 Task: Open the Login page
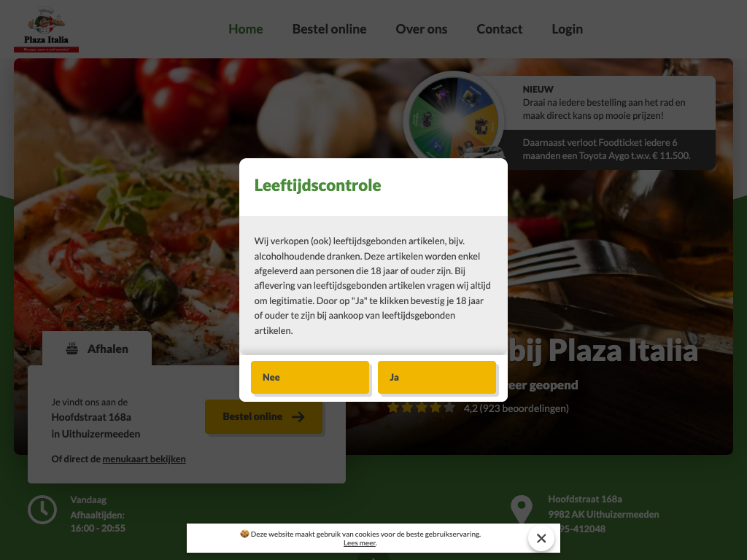tap(568, 29)
